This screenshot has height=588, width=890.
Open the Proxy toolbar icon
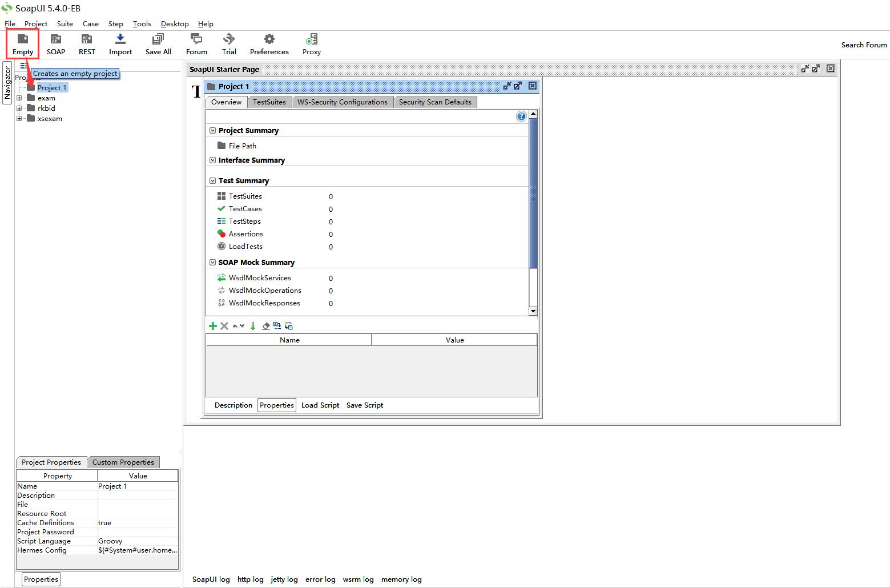(311, 43)
